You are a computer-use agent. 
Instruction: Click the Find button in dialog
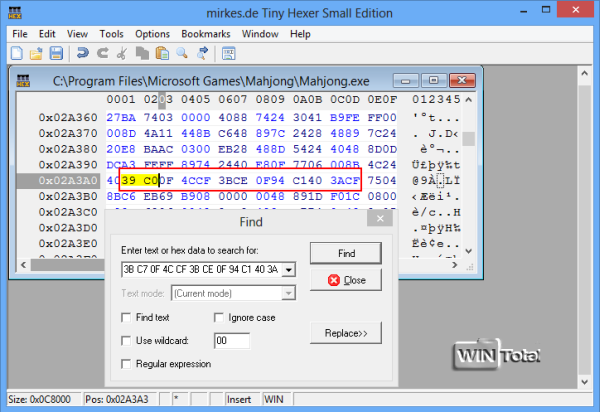[x=346, y=253]
